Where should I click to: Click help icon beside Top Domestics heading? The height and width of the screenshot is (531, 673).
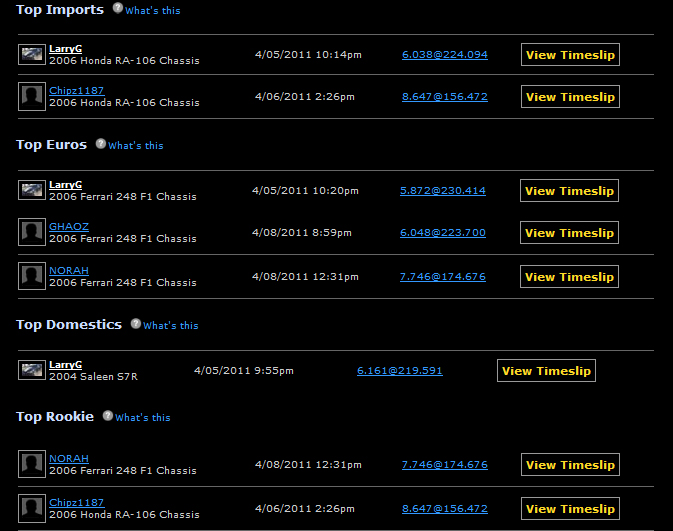(135, 324)
